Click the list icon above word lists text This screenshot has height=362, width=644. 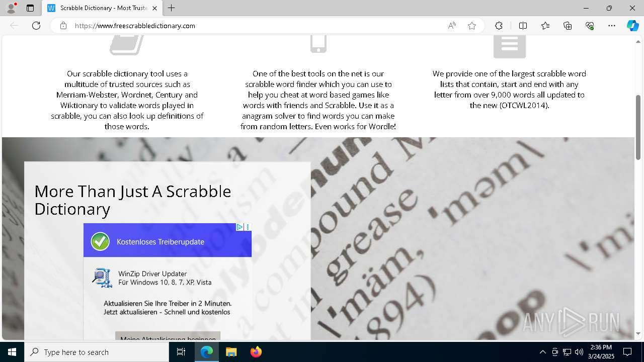pos(510,46)
